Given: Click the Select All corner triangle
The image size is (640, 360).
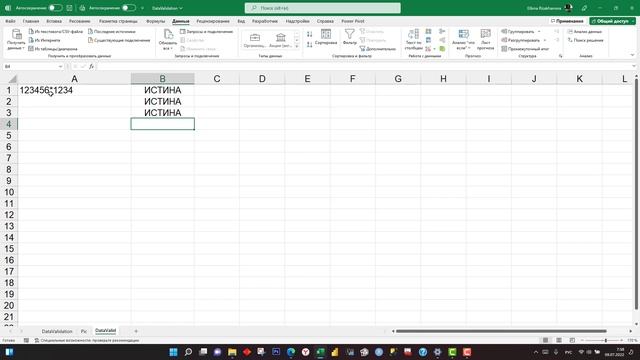Looking at the screenshot, I should click(x=12, y=79).
